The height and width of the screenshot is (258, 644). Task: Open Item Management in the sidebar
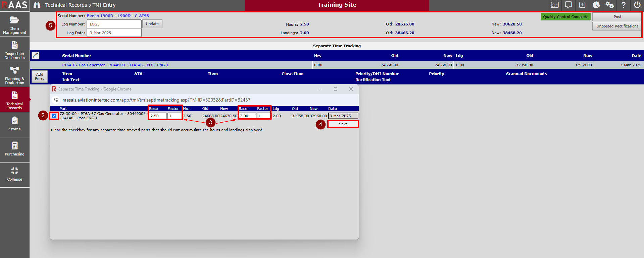(x=14, y=24)
